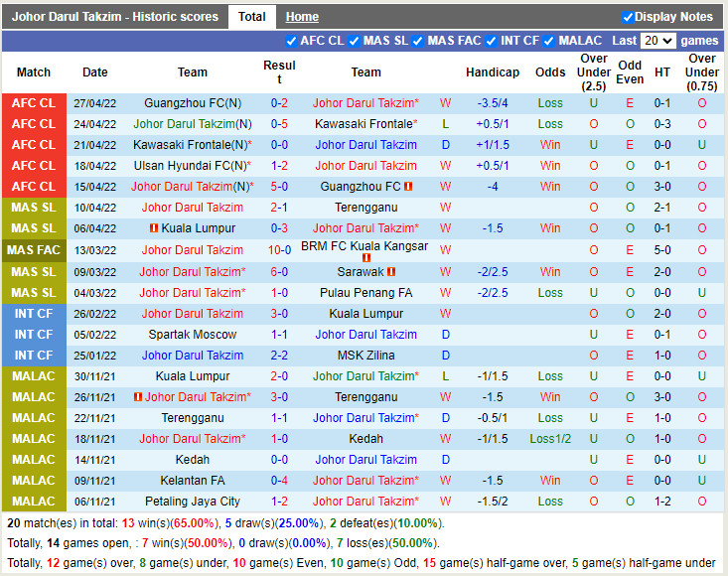Switch to the Home tab
Viewport: 728px width, 576px height.
coord(302,17)
